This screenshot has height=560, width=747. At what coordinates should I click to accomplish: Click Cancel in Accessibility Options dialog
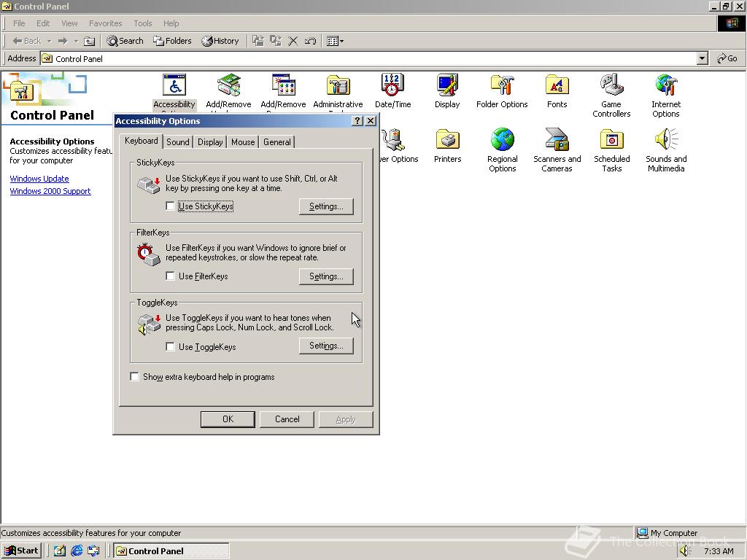point(287,419)
